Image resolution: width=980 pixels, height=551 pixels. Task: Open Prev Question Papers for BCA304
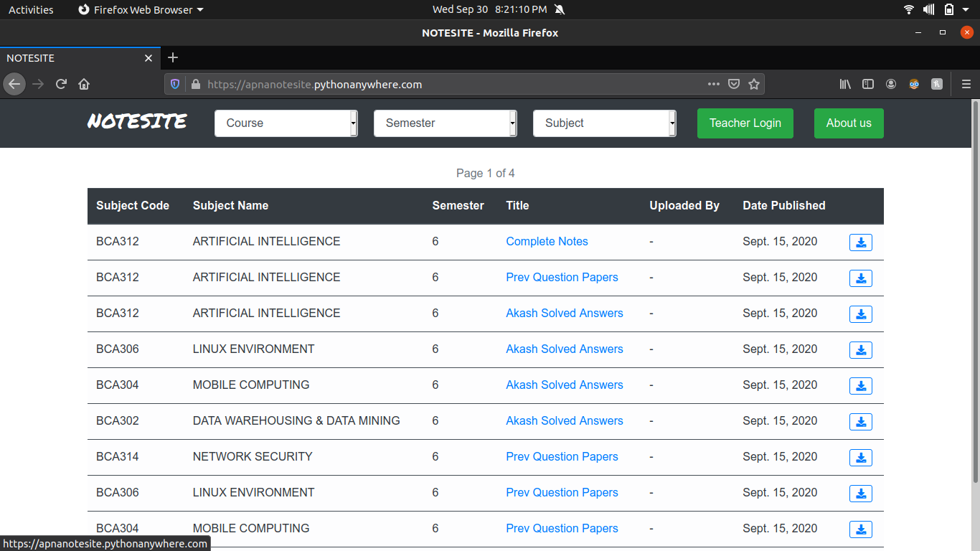562,528
